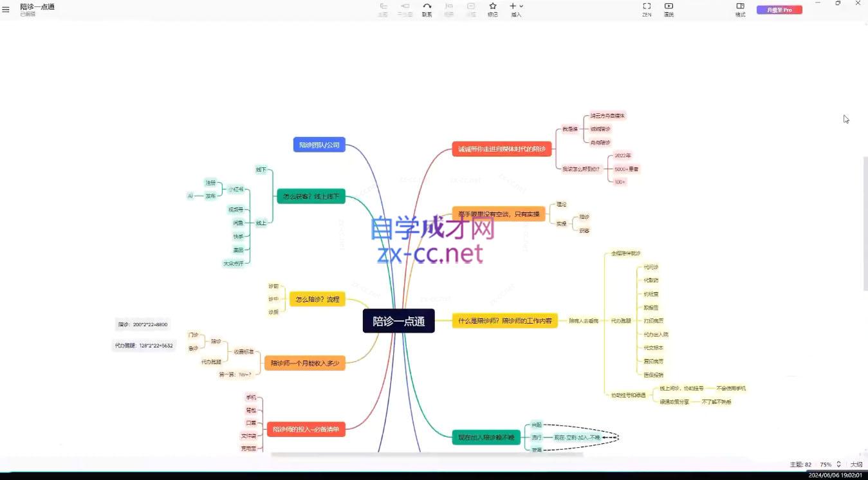Select the 代问诊 subtopic
Viewport: 868px width, 480px height.
[x=651, y=267]
